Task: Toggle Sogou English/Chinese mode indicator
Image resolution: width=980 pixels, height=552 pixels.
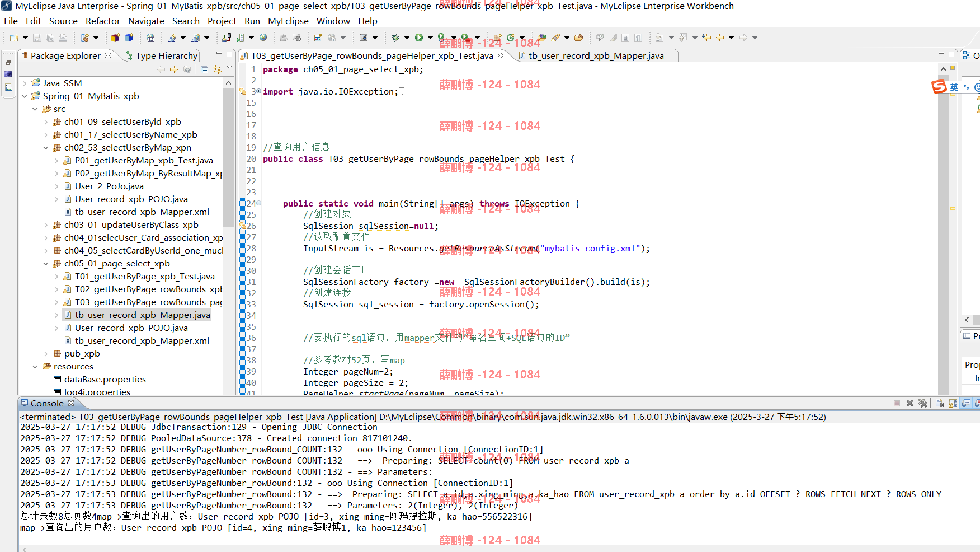Action: 954,87
